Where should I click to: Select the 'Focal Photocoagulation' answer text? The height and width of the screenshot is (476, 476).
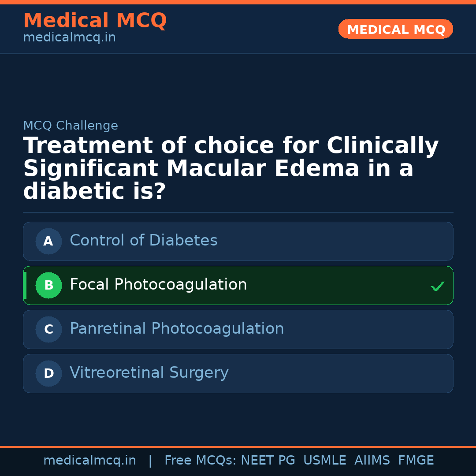pos(158,285)
